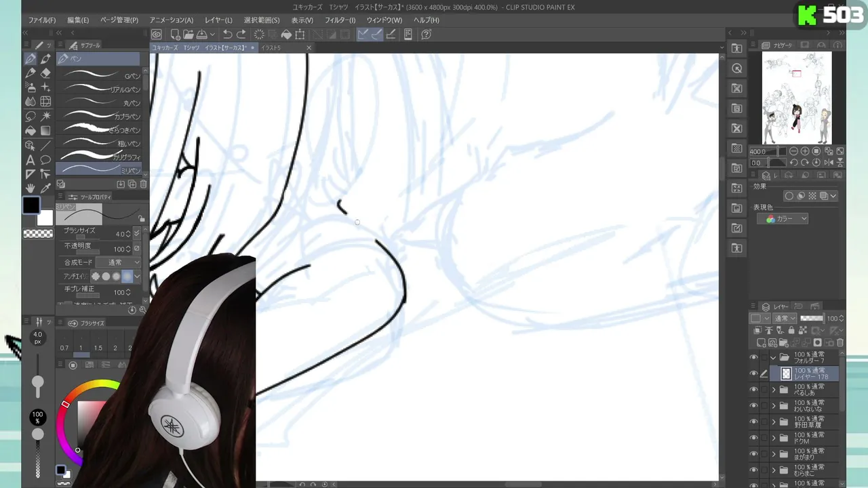868x488 pixels.
Task: Toggle visibility of まがまり folder
Action: (x=753, y=453)
